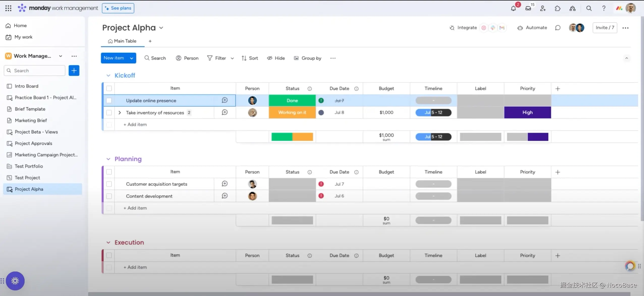Image resolution: width=644 pixels, height=296 pixels.
Task: Open the help question mark icon
Action: [x=604, y=8]
